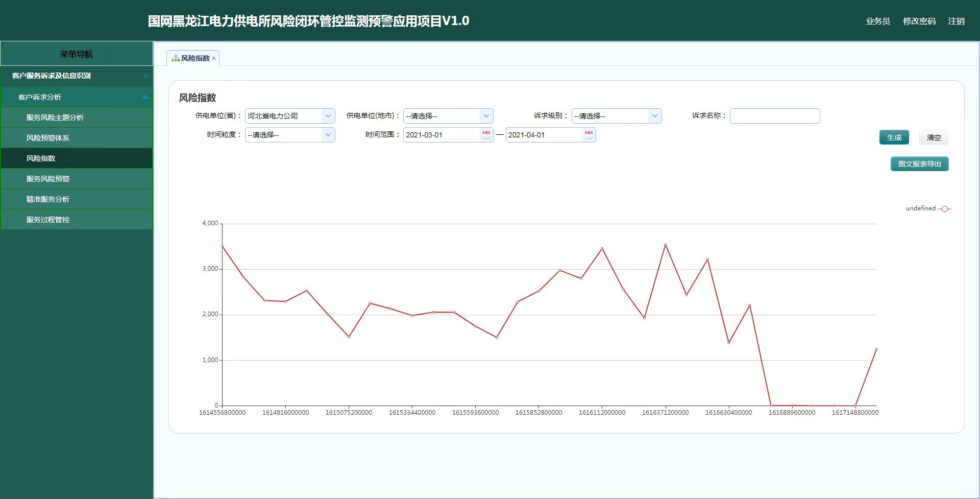Select 风险指数 in the sidebar menu
The height and width of the screenshot is (499, 980).
pyautogui.click(x=77, y=158)
